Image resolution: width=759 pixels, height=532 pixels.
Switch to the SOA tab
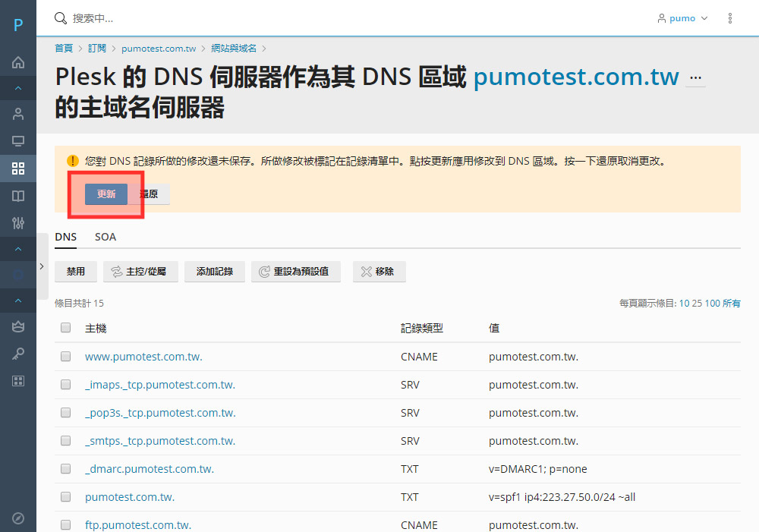(x=105, y=238)
